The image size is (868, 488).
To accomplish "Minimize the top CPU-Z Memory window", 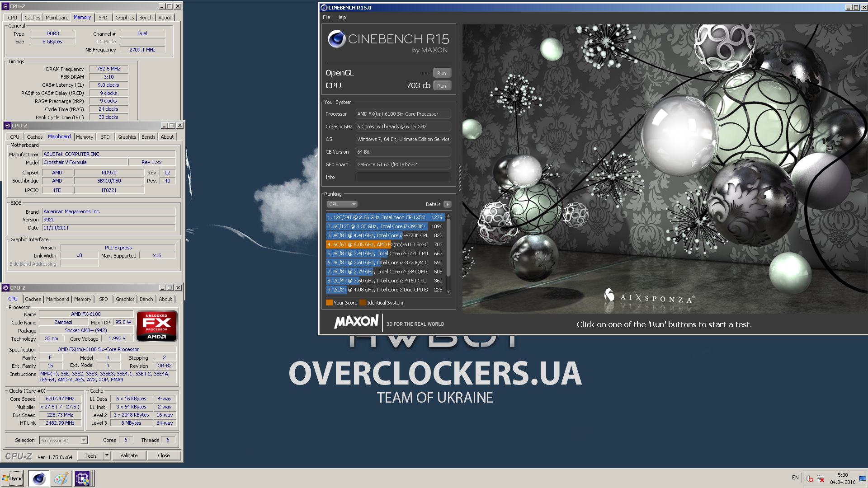I will [162, 6].
